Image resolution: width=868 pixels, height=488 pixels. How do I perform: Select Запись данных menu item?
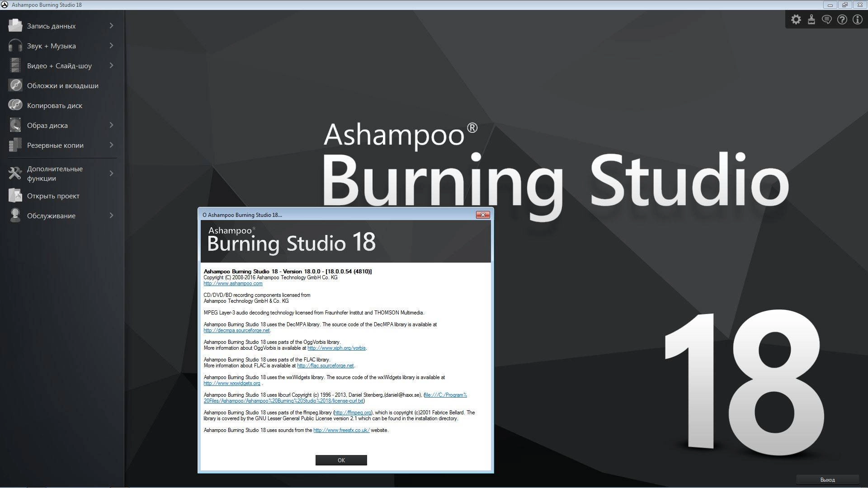[x=62, y=26]
